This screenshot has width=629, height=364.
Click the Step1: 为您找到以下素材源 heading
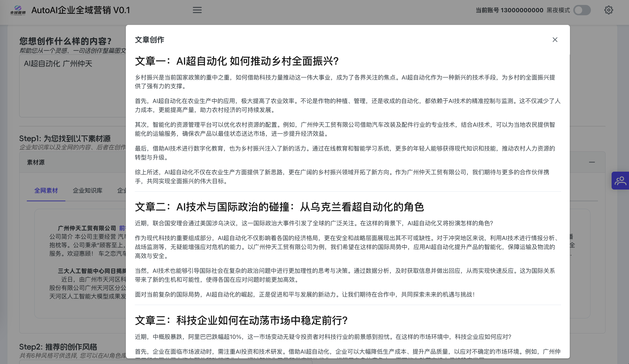click(65, 138)
